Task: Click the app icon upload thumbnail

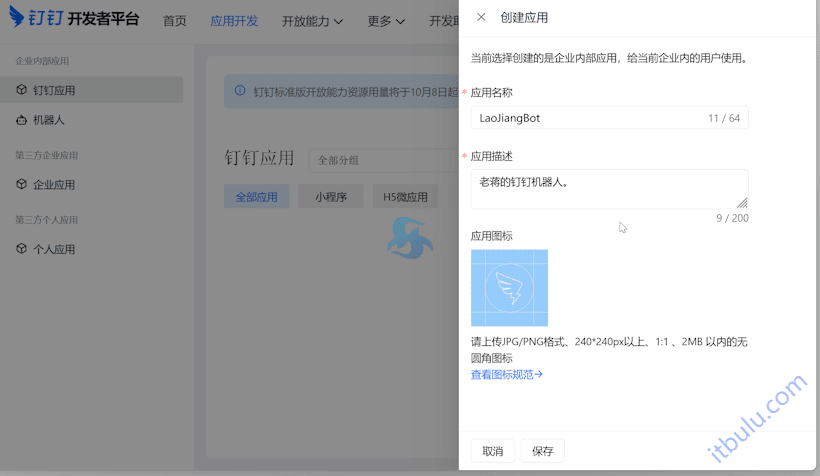Action: point(509,288)
